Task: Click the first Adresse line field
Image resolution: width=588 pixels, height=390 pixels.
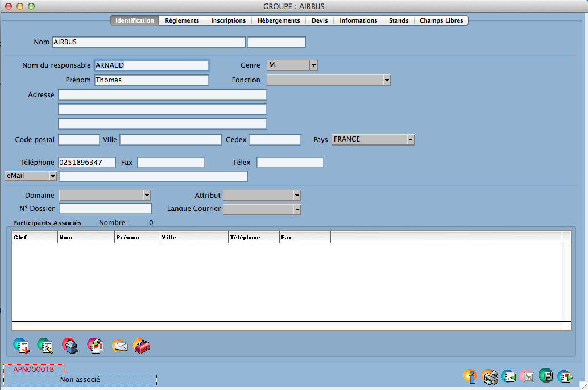Action: point(163,95)
